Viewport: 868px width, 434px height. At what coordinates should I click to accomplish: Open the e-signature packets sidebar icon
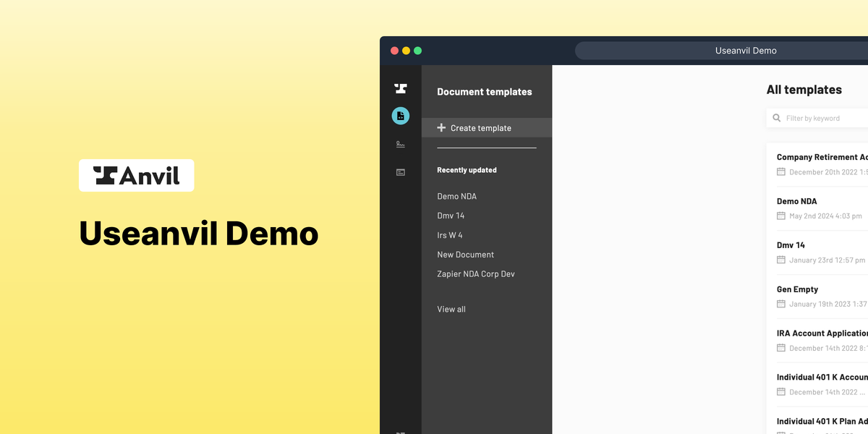click(x=401, y=145)
